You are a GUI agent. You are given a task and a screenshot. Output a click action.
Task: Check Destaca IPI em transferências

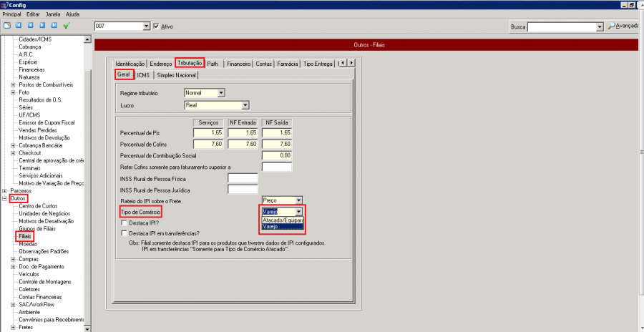coord(125,233)
